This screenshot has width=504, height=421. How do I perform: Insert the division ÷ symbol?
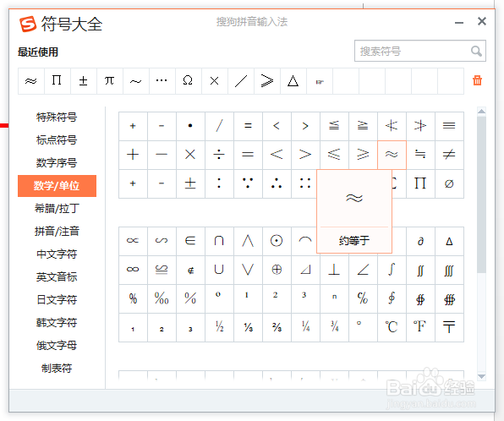(x=219, y=155)
